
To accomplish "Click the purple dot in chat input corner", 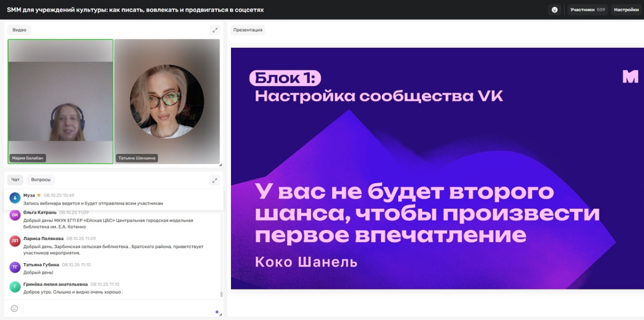I will click(x=217, y=312).
